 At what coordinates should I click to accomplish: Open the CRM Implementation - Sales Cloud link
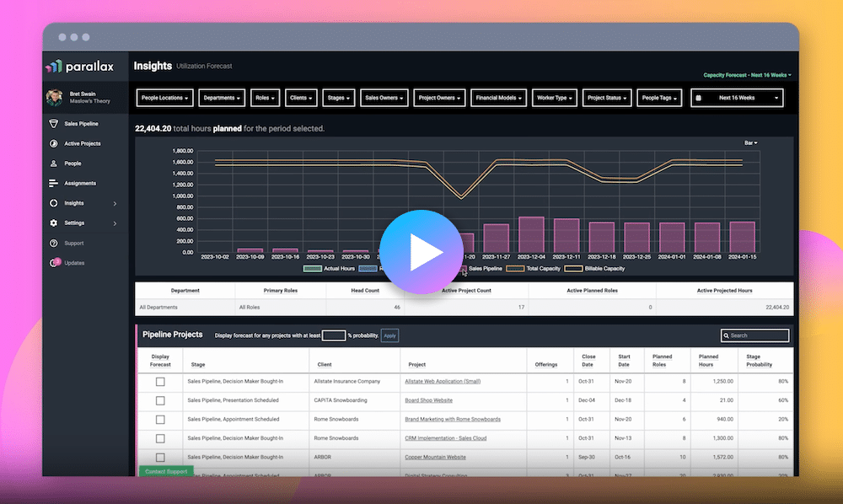click(x=446, y=438)
